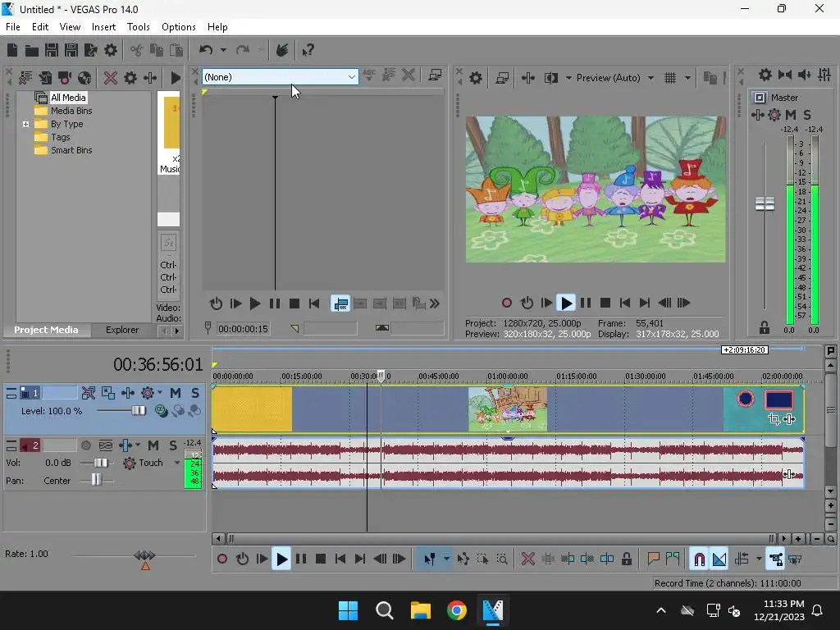Image resolution: width=840 pixels, height=630 pixels.
Task: Open the Touch automation mode dropdown
Action: 177,463
